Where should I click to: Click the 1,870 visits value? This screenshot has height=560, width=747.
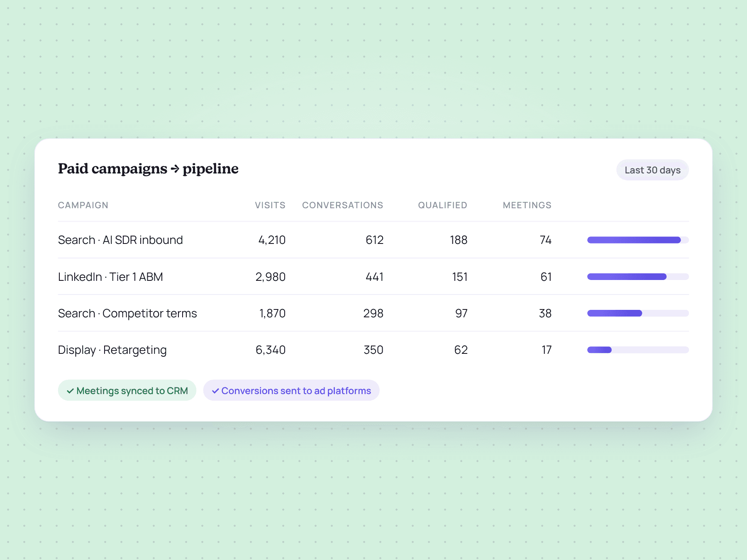(x=272, y=314)
